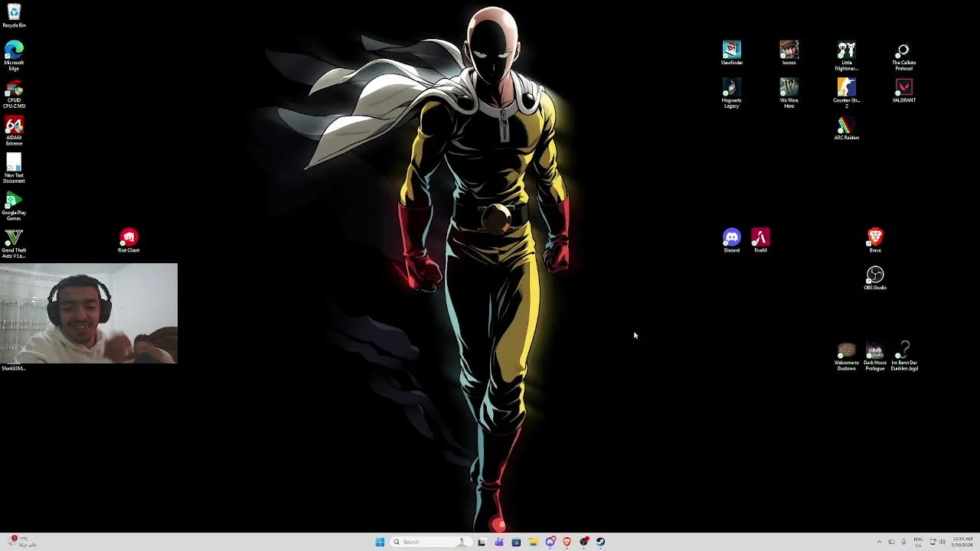Screen dimensions: 980x551
Task: Select the Hogwarts Legacy icon
Action: 731,93
